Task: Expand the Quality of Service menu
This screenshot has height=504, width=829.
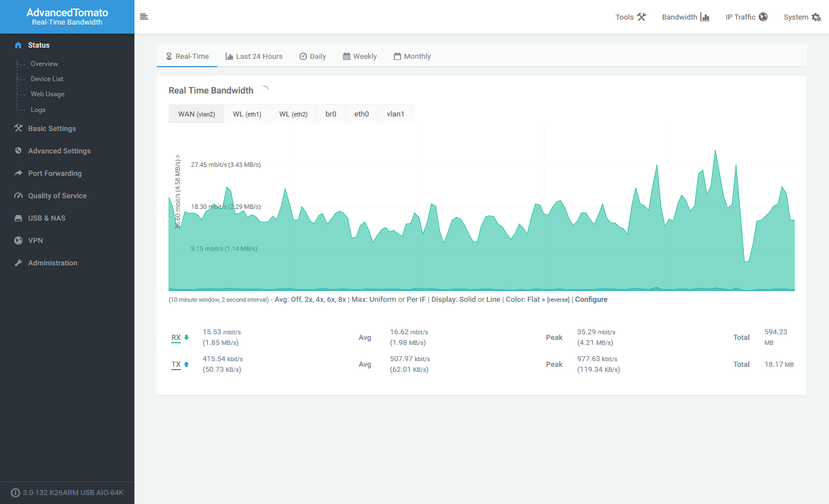Action: click(67, 195)
